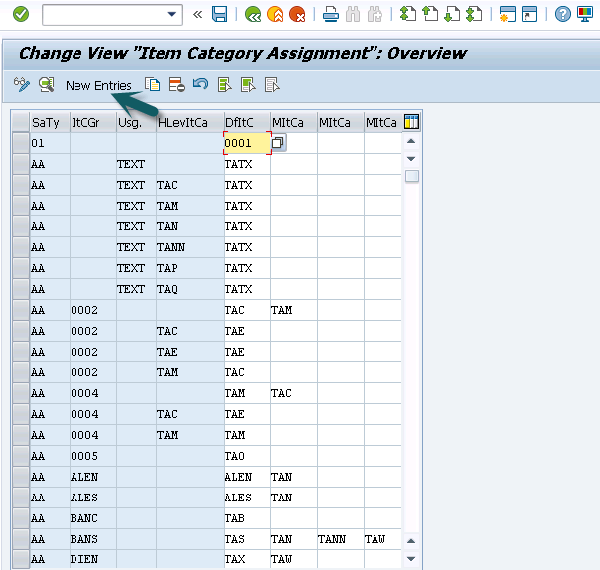600x570 pixels.
Task: Create new session window icon
Action: 508,15
